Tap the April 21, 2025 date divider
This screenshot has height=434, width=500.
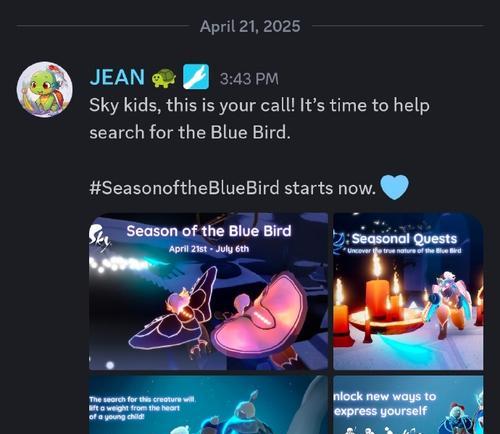pyautogui.click(x=250, y=26)
